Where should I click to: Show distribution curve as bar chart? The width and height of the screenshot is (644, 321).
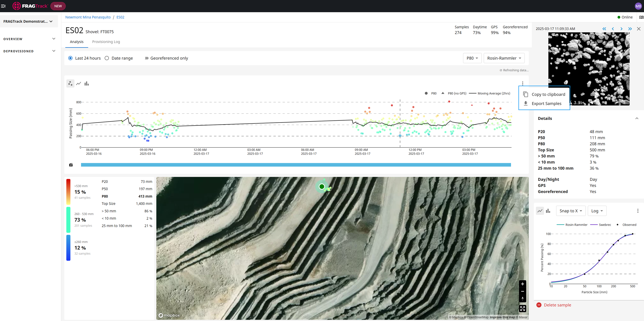coord(548,211)
